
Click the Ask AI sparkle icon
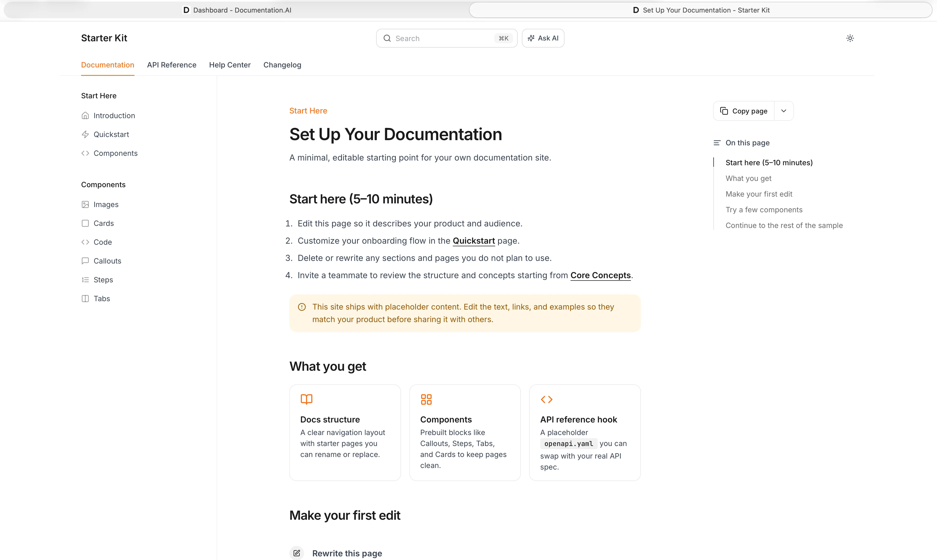coord(531,38)
